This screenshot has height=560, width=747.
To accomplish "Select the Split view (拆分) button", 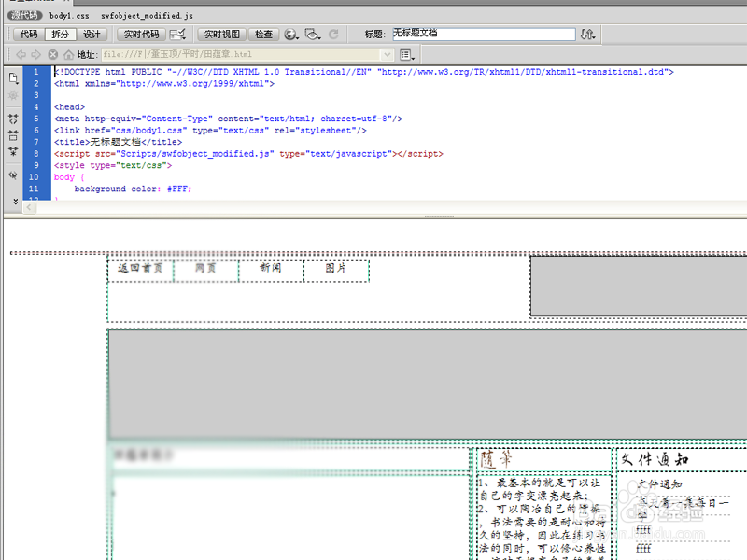I will coord(61,35).
